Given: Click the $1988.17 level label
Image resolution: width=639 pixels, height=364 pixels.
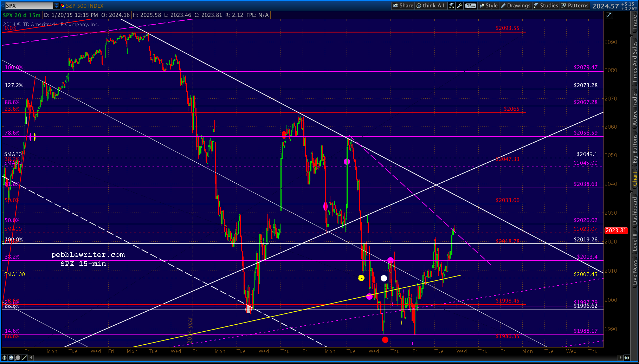Looking at the screenshot, I should pyautogui.click(x=586, y=331).
